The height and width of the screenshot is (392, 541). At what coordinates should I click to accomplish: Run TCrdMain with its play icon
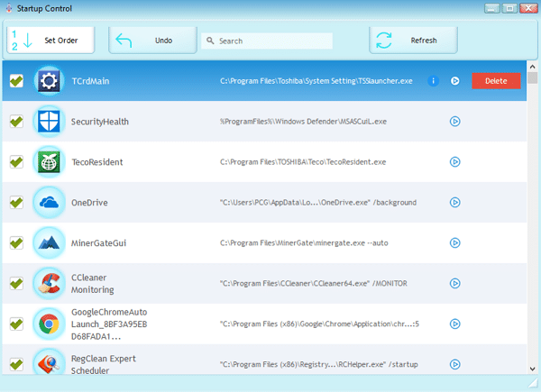[x=455, y=81]
